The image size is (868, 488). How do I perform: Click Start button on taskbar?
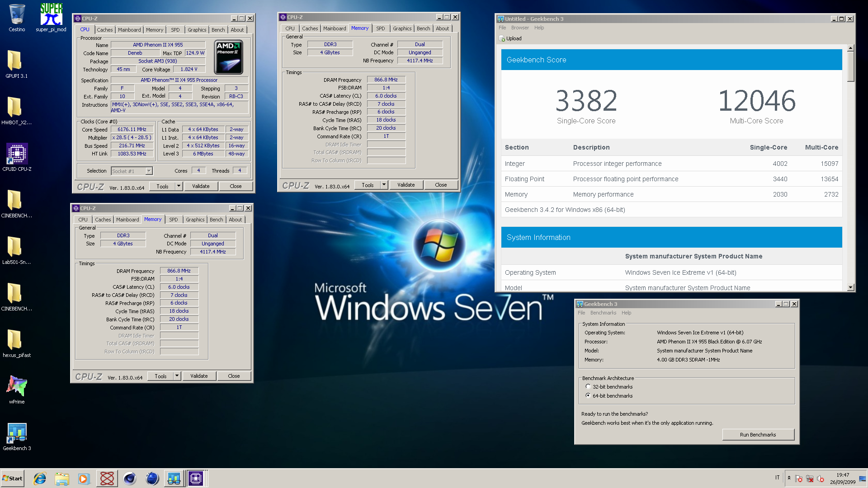(x=13, y=479)
